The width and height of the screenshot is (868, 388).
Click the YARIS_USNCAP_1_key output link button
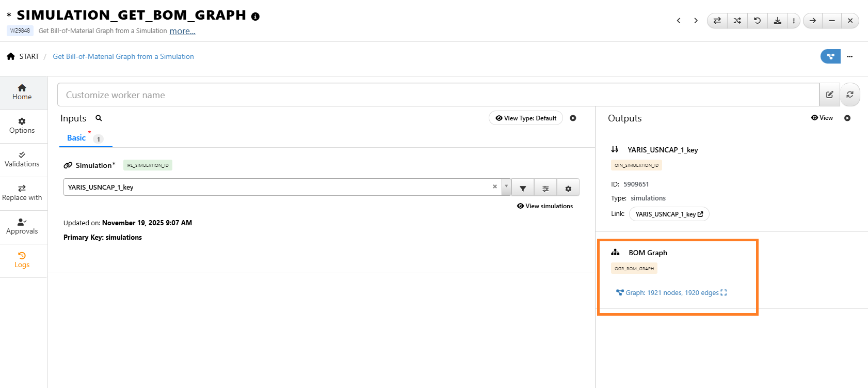point(669,214)
